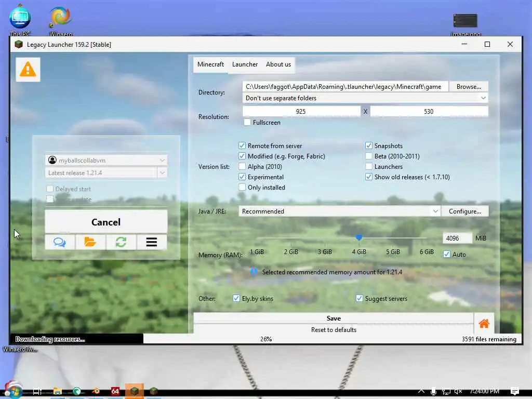532x399 pixels.
Task: Open the Blender icon on the taskbar
Action: coord(96,391)
